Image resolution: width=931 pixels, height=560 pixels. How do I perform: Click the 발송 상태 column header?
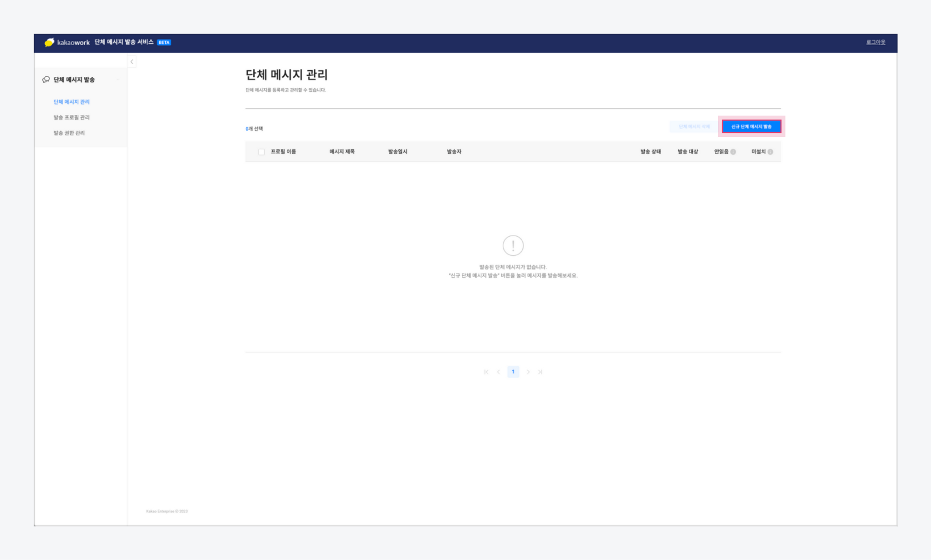click(x=650, y=152)
